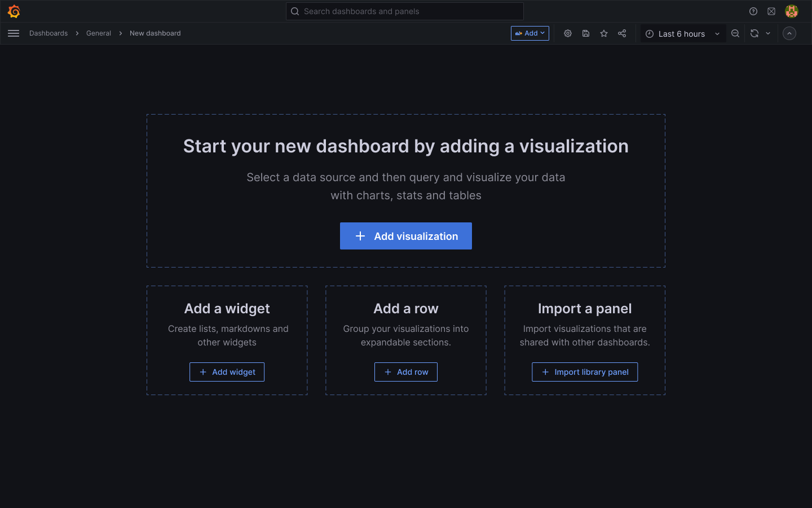Collapse the top toolbar with the up chevron
Viewport: 812px width, 508px height.
789,33
